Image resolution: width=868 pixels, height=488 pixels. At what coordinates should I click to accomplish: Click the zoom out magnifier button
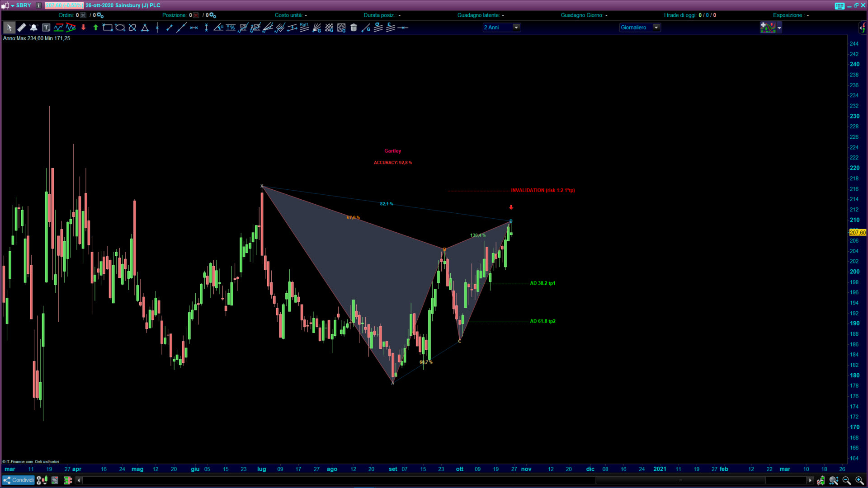pos(846,480)
